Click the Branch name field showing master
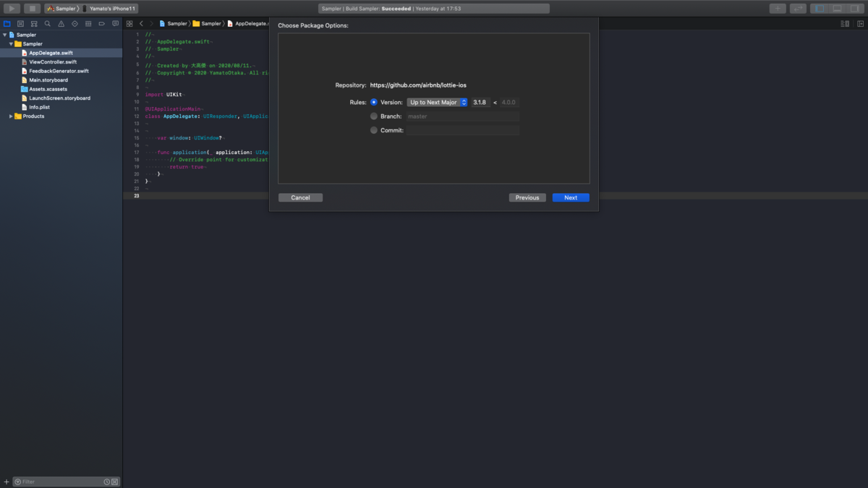Viewport: 868px width, 488px height. [463, 116]
